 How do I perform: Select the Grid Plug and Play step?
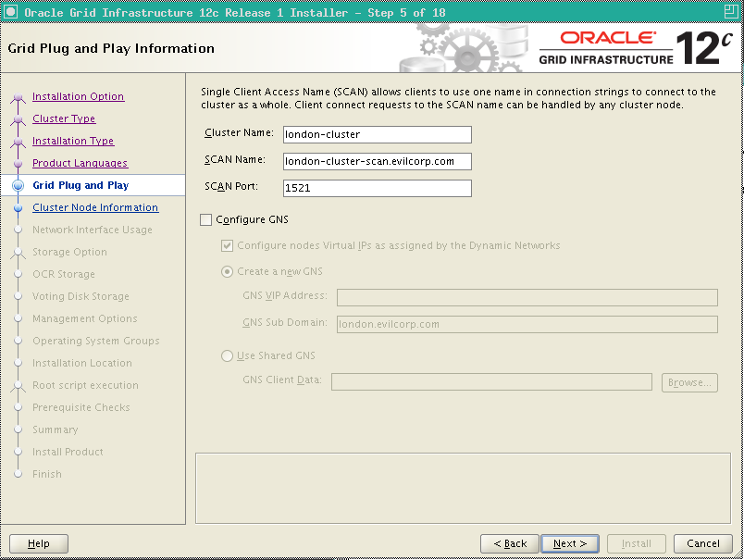tap(81, 185)
